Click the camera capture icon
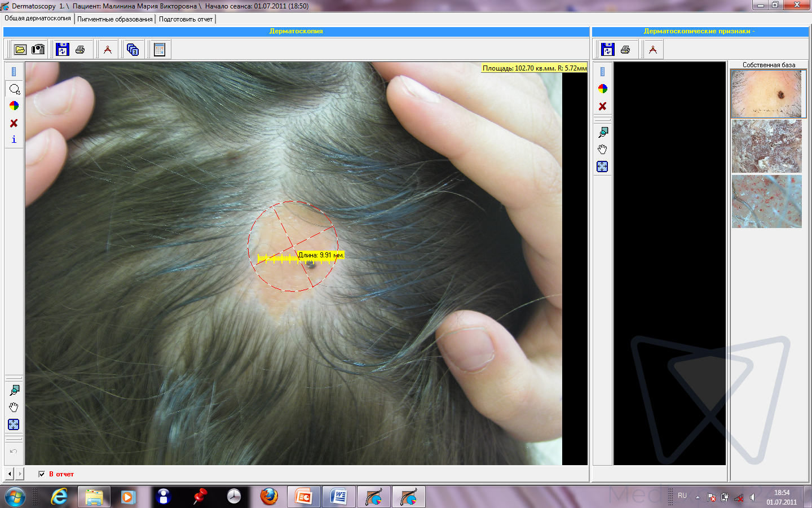Image resolution: width=812 pixels, height=508 pixels. [38, 50]
